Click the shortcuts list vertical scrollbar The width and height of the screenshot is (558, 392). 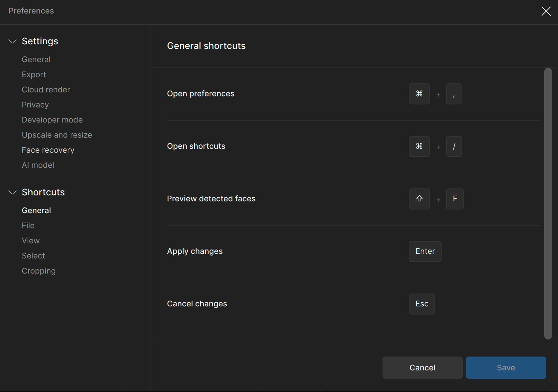(x=548, y=204)
